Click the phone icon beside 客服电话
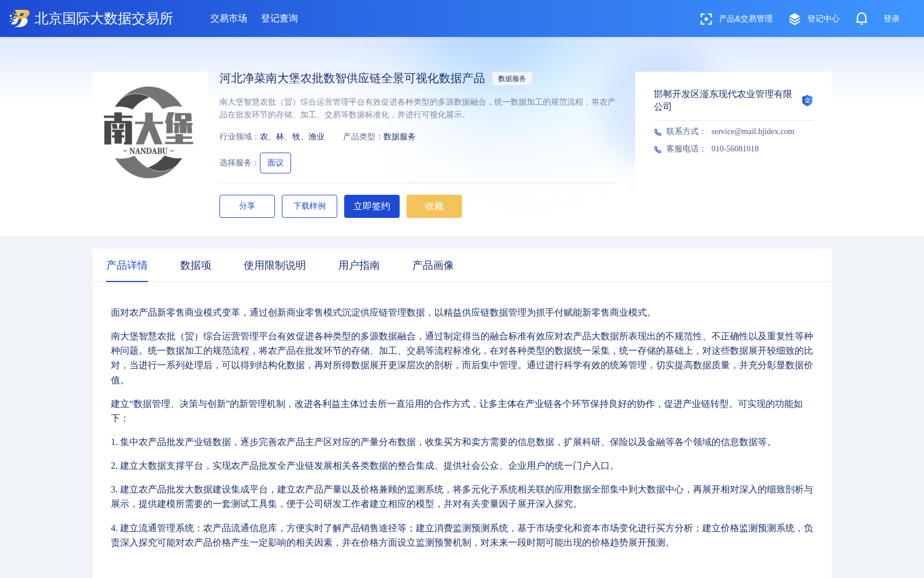This screenshot has height=578, width=924. pos(658,150)
